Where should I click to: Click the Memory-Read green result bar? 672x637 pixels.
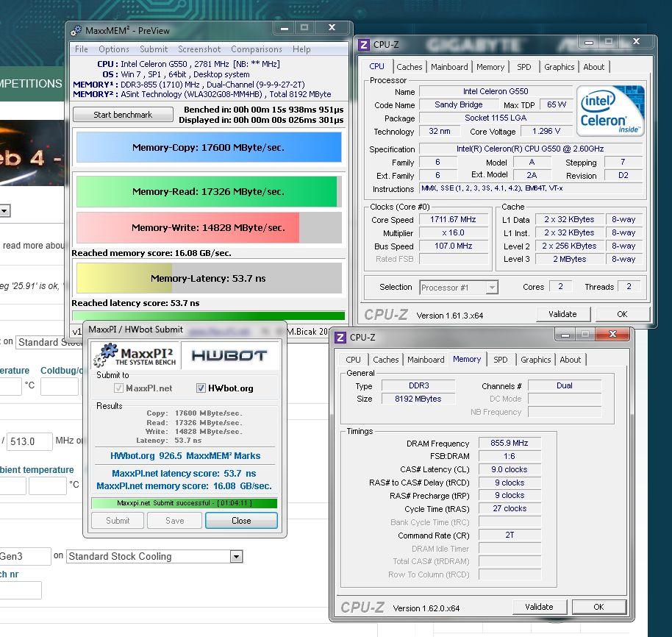[x=207, y=191]
